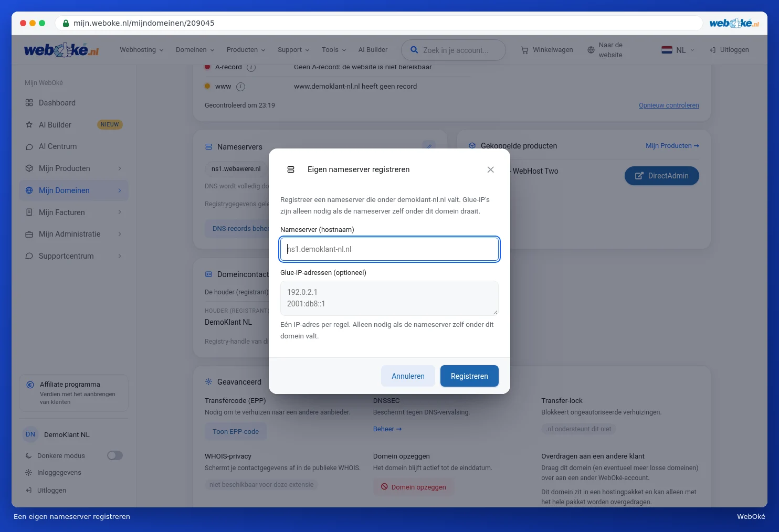
Task: Click the Annuleren button
Action: [408, 376]
